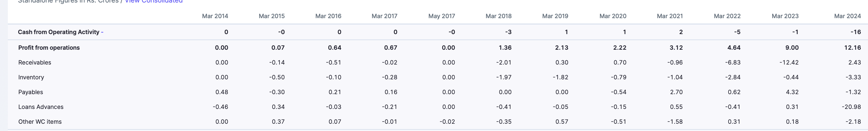The image size is (868, 131).
Task: Select the Other WC items row label
Action: pyautogui.click(x=40, y=122)
